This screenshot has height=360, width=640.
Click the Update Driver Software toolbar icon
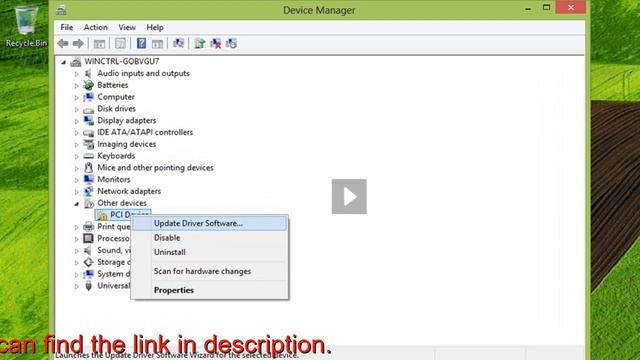point(200,43)
